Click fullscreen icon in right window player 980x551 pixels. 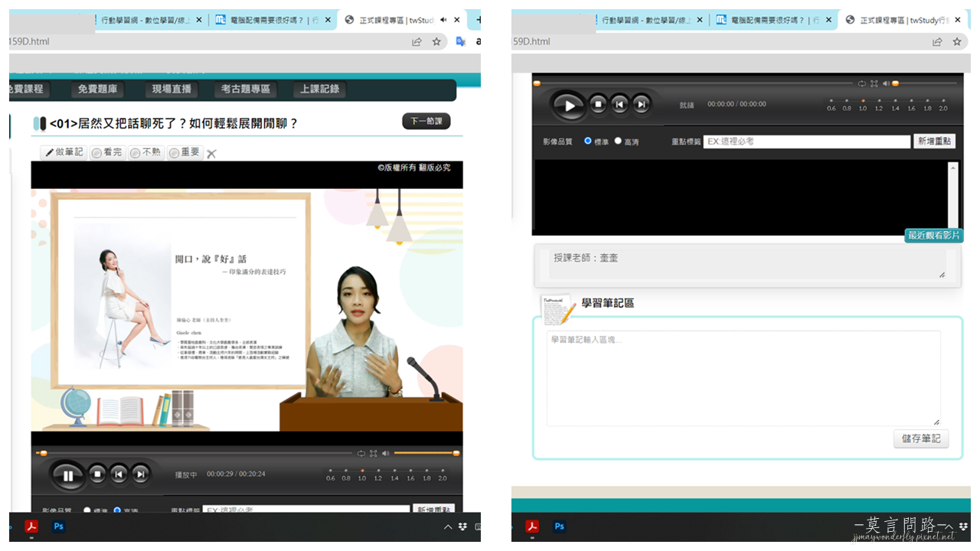(x=874, y=83)
